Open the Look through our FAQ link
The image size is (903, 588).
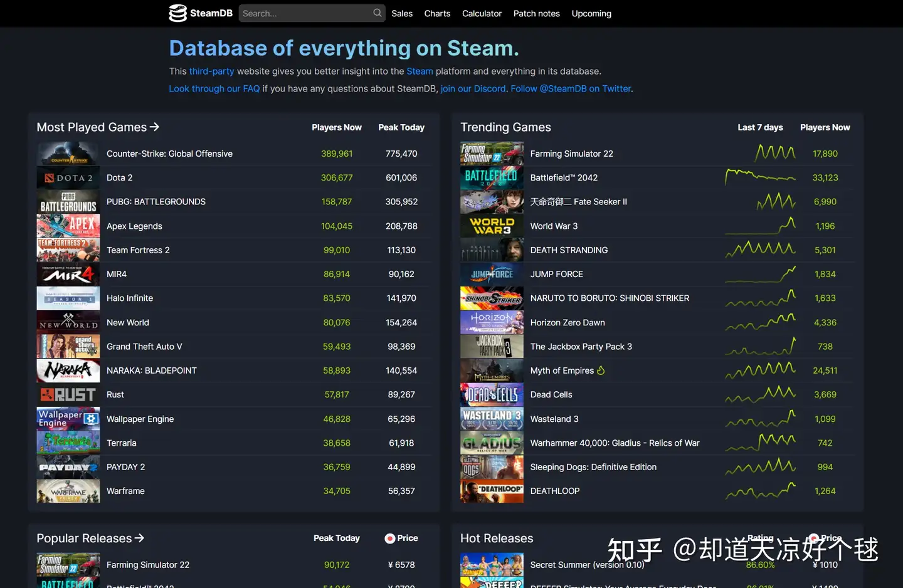tap(214, 88)
